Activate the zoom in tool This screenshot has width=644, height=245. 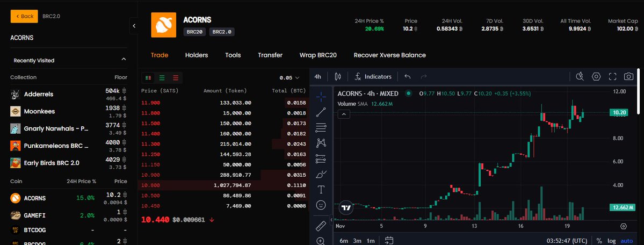coord(321,241)
